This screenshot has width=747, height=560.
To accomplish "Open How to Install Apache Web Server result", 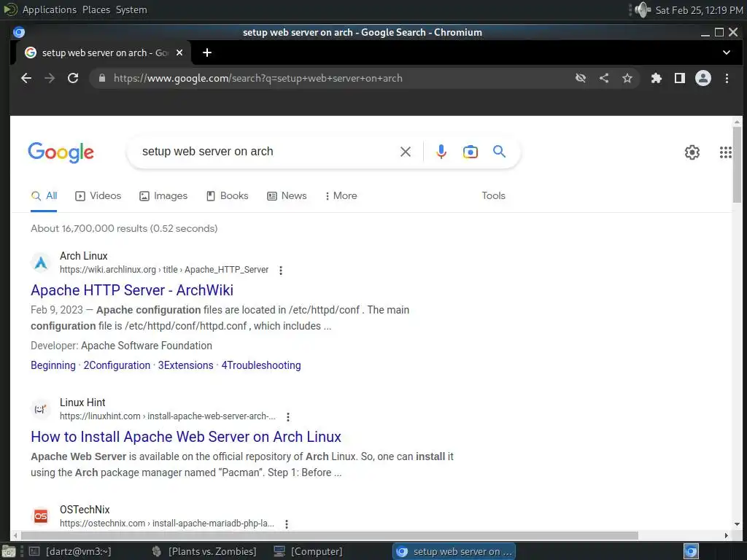I will point(186,437).
